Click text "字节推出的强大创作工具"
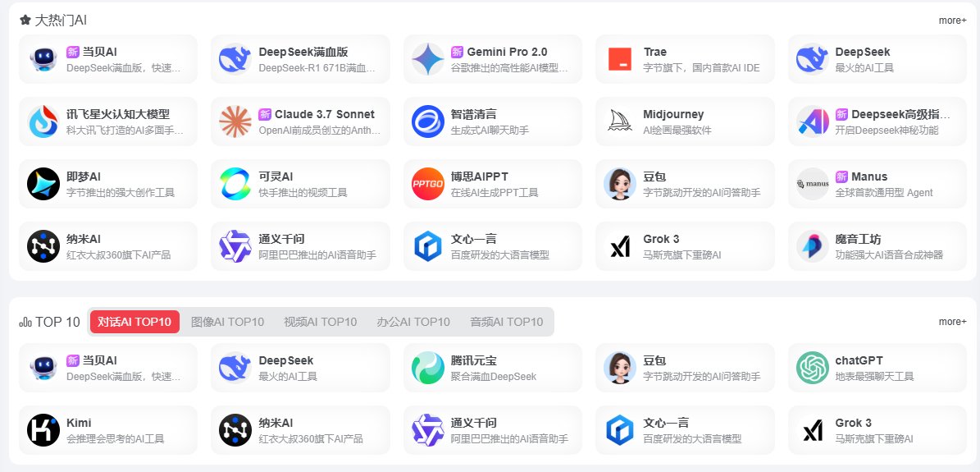The height and width of the screenshot is (472, 980). pyautogui.click(x=121, y=193)
